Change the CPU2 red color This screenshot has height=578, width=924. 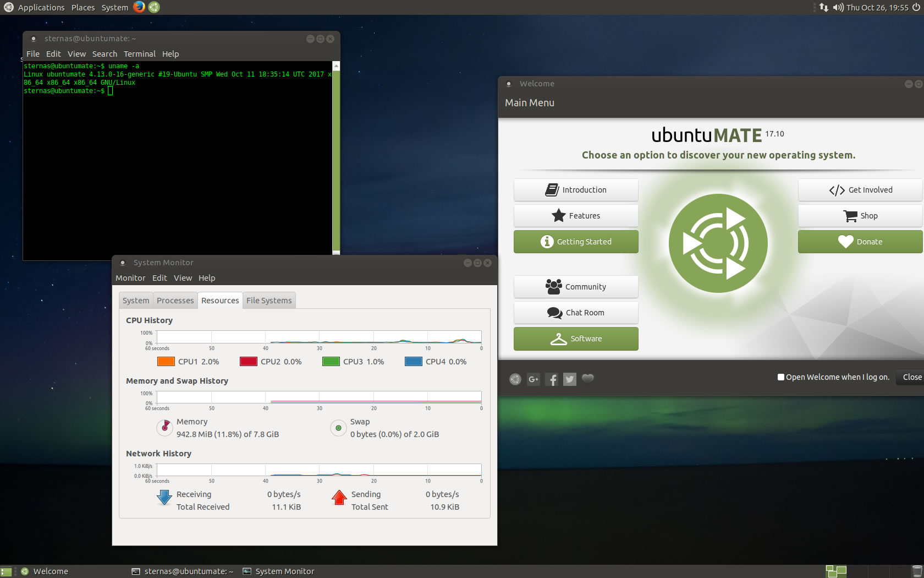pyautogui.click(x=249, y=362)
